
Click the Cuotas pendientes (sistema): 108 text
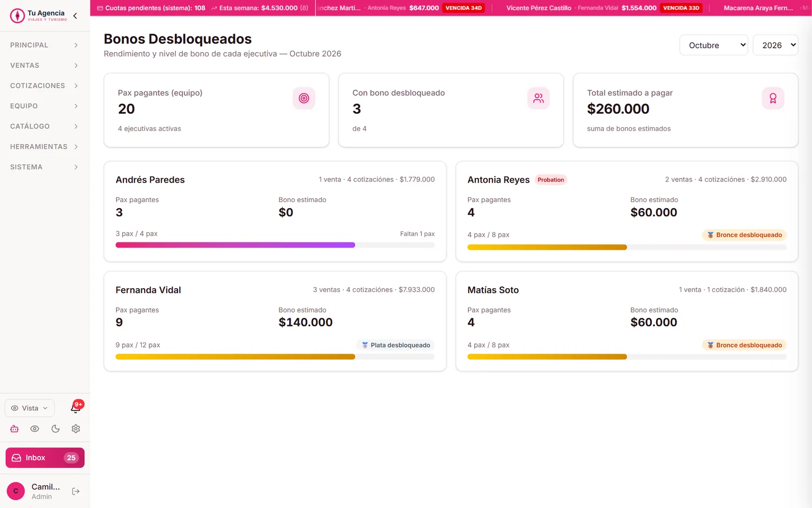point(155,8)
